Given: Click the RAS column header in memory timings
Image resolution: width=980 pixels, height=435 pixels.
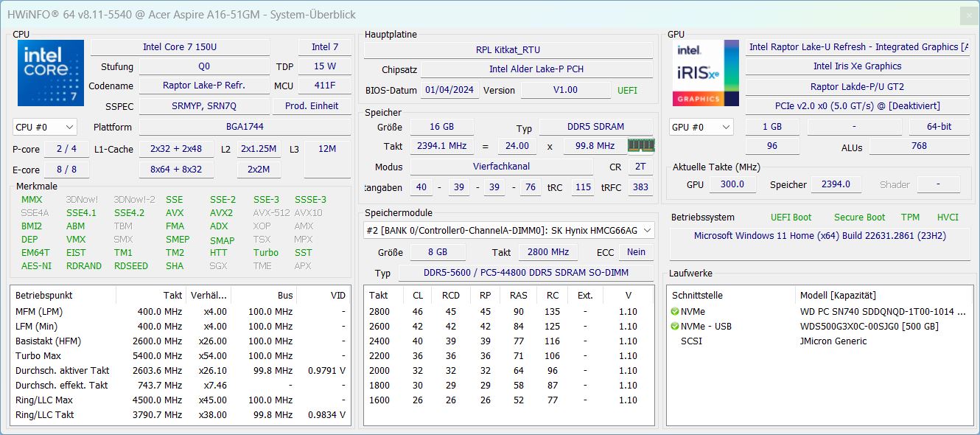Looking at the screenshot, I should pyautogui.click(x=518, y=295).
